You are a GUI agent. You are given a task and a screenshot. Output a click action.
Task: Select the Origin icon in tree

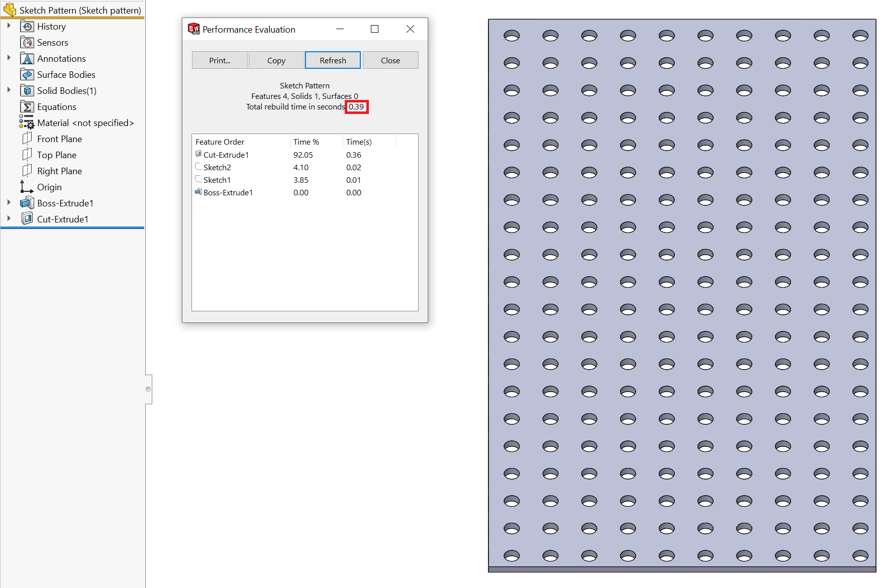tap(26, 187)
